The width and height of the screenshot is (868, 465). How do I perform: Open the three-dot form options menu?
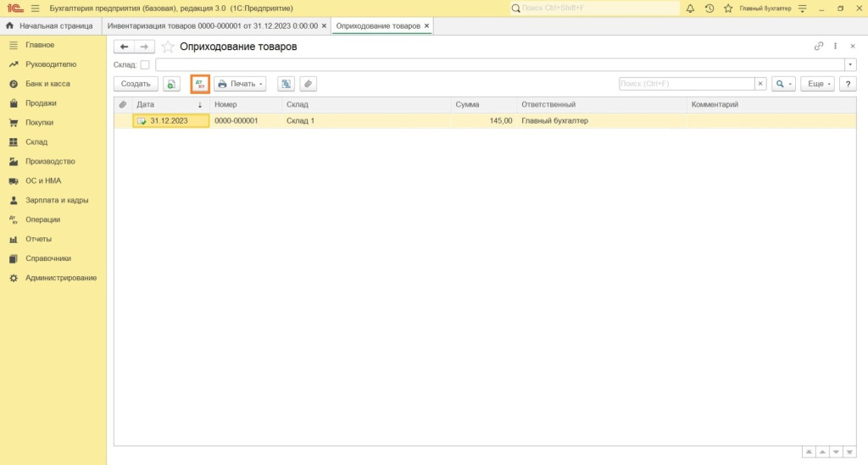(x=835, y=47)
